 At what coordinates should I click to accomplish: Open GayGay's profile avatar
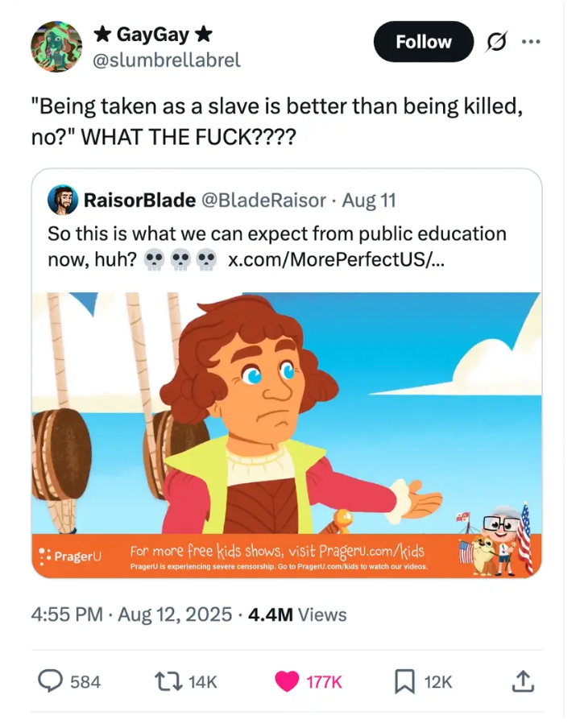tap(56, 46)
